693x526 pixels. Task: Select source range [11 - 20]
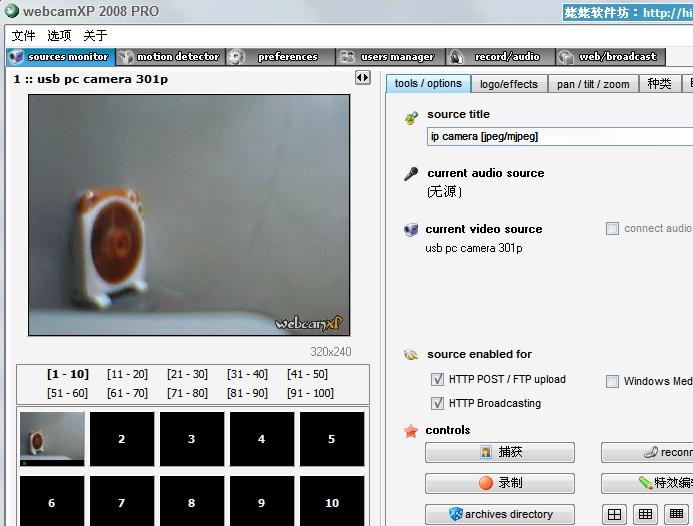[127, 374]
